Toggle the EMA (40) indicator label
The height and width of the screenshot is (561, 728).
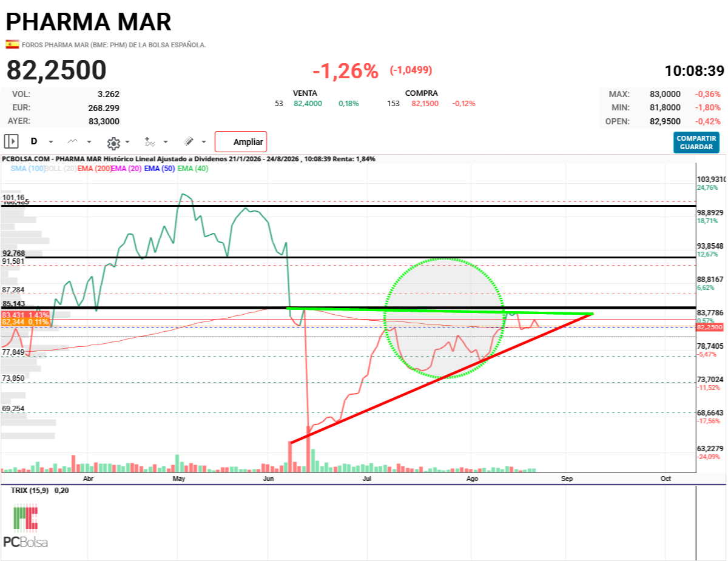193,169
